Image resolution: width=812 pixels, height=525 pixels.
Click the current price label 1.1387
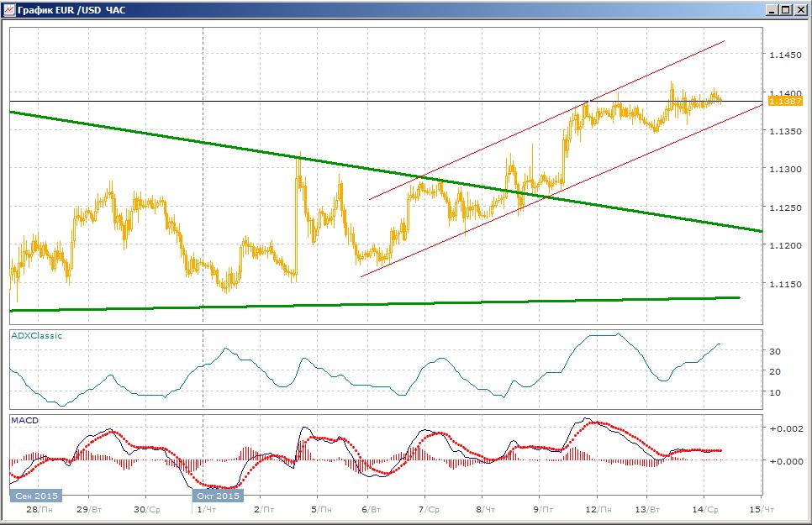[785, 101]
